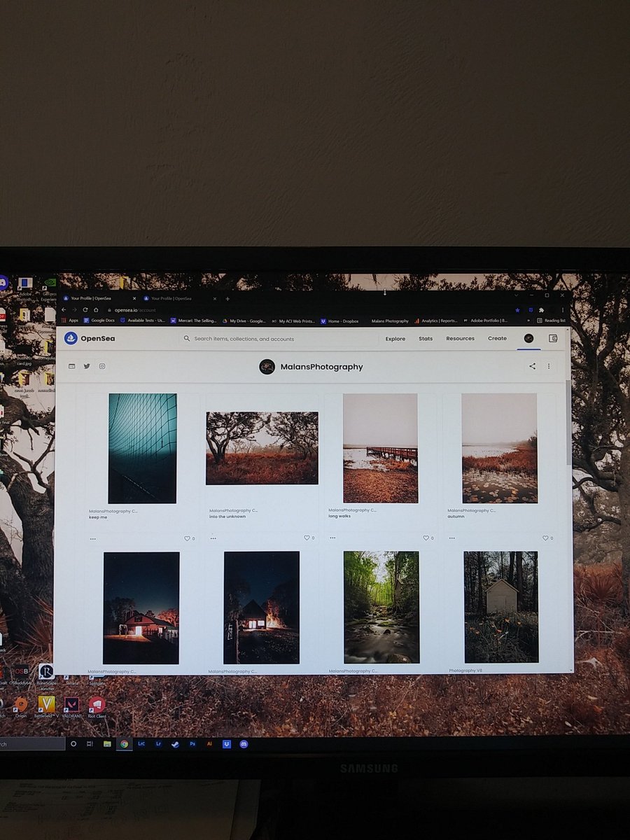This screenshot has width=630, height=840.
Task: Click the 'Photography V8' collection label
Action: pos(465,671)
